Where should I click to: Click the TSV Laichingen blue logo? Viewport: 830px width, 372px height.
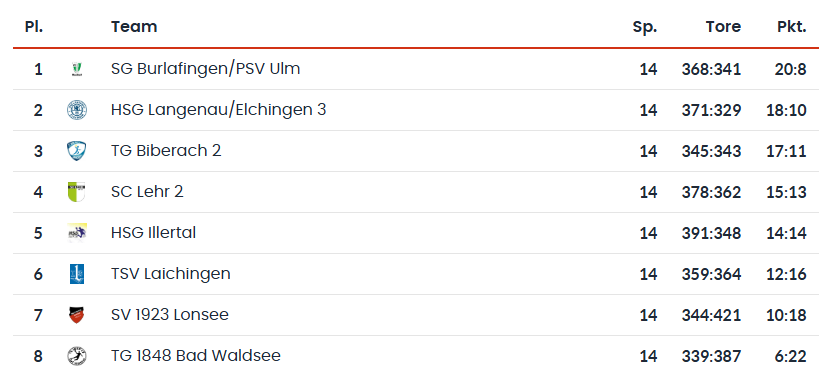coord(77,274)
